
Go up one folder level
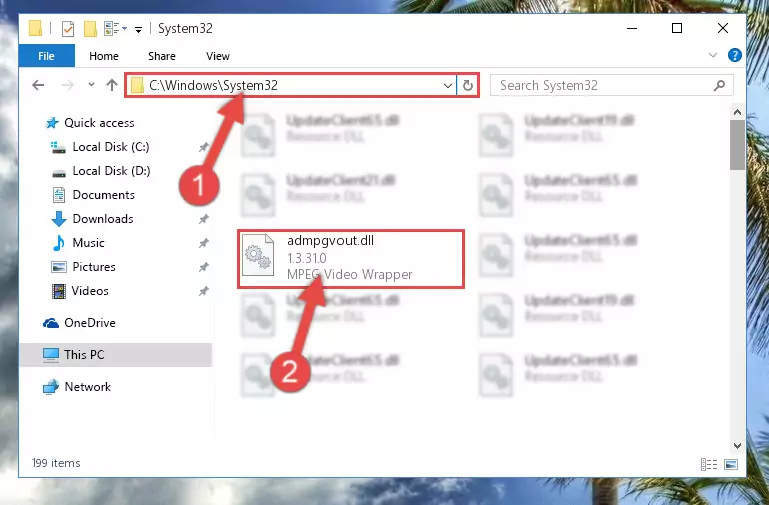pos(112,85)
